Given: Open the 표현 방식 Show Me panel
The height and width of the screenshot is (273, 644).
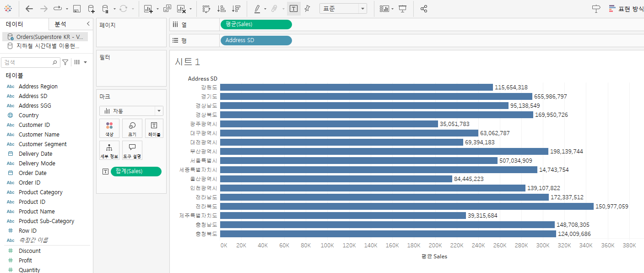Looking at the screenshot, I should pos(626,9).
